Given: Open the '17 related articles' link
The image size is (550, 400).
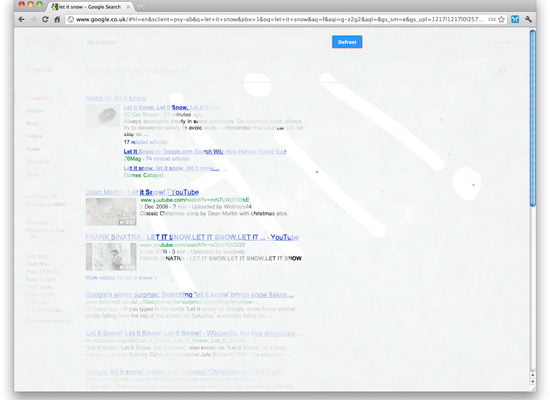Looking at the screenshot, I should pos(145,142).
